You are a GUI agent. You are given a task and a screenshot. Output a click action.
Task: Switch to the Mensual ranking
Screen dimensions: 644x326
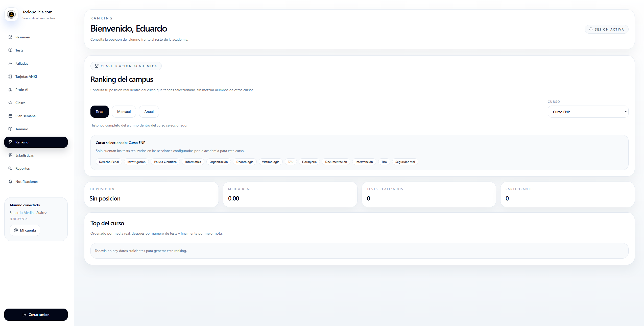(x=124, y=112)
